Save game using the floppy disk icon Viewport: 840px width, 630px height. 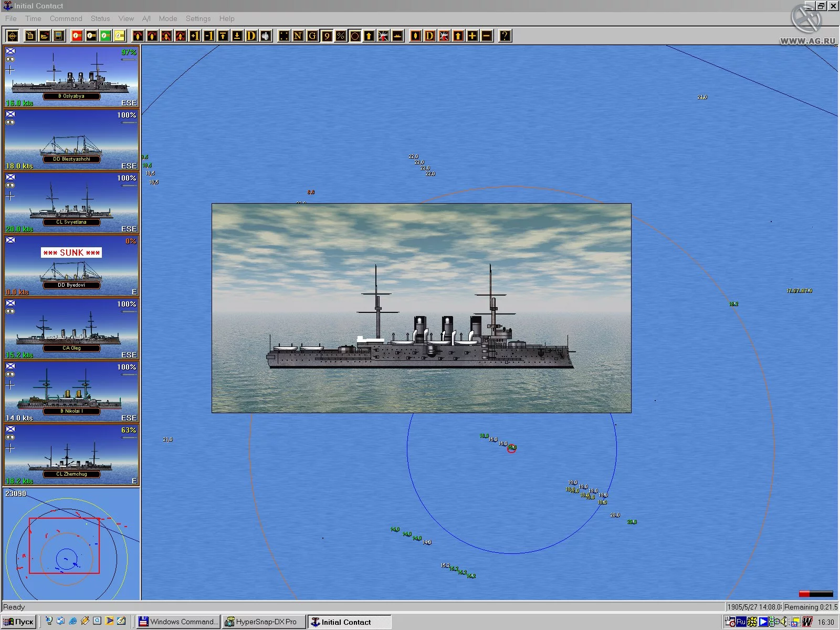(59, 36)
